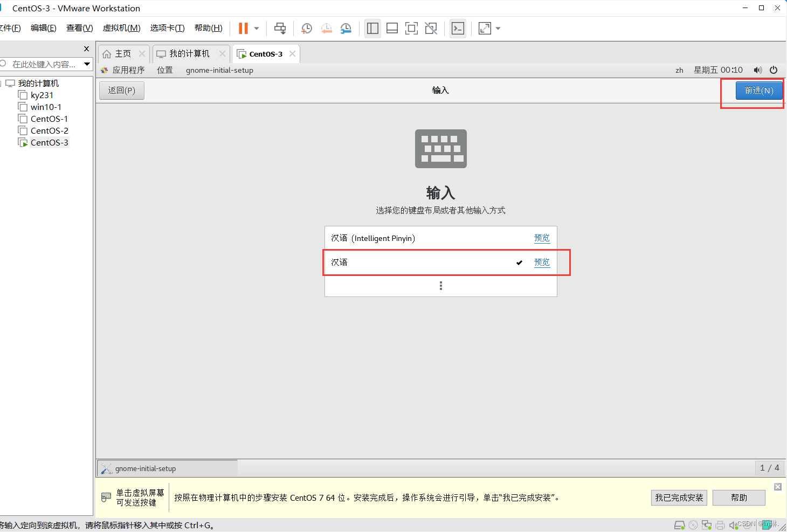Click the 前进(N) button

759,91
